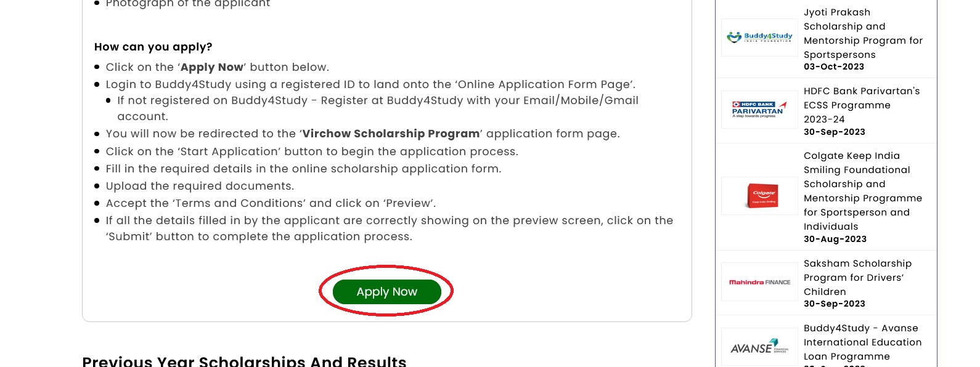980x367 pixels.
Task: Click the 30-Aug-2023 deadline under Colgate scholarship
Action: point(835,239)
